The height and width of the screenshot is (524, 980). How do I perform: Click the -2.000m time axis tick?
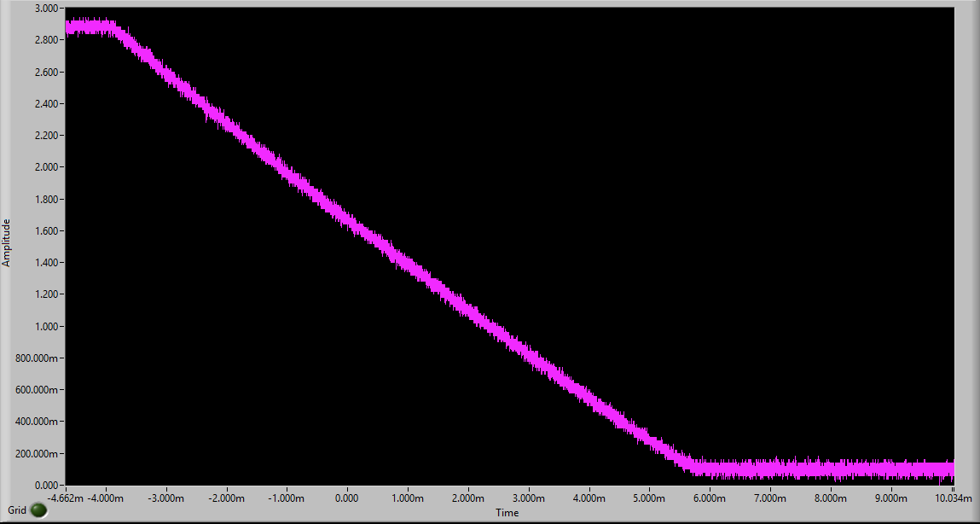click(x=226, y=498)
